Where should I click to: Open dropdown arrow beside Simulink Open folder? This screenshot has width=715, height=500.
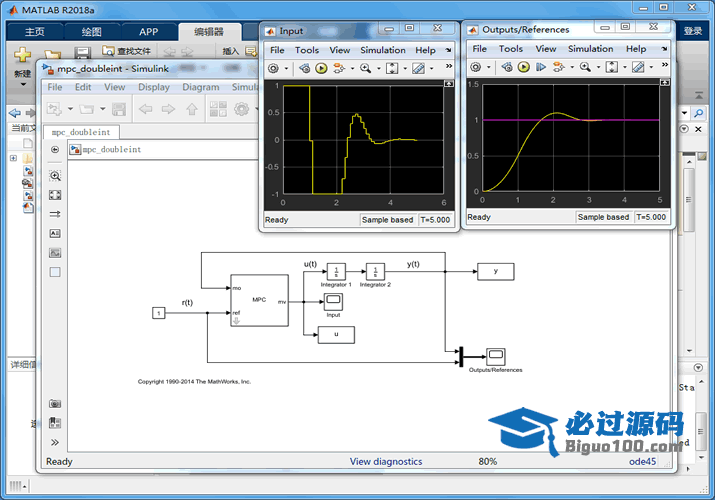[x=103, y=109]
